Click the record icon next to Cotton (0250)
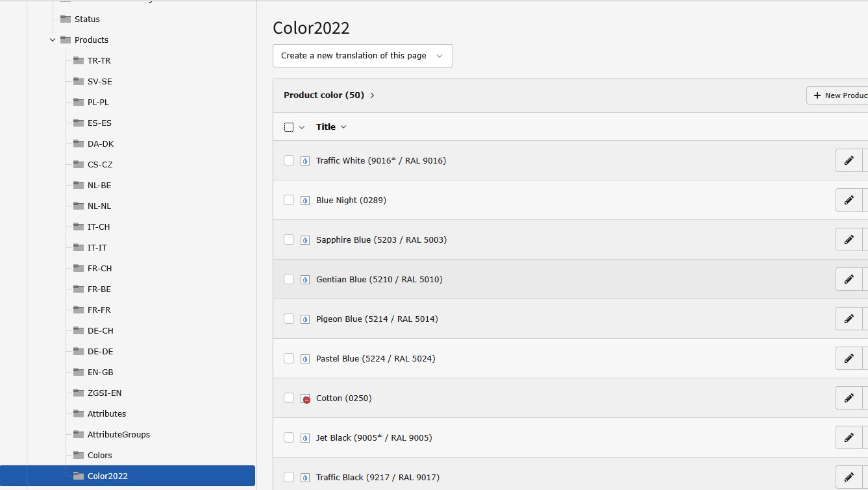 coord(305,398)
